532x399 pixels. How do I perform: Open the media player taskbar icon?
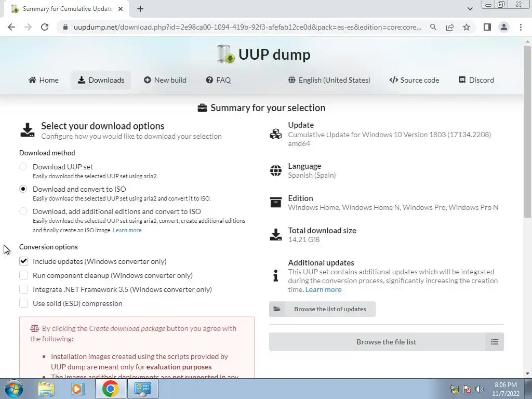(x=78, y=389)
